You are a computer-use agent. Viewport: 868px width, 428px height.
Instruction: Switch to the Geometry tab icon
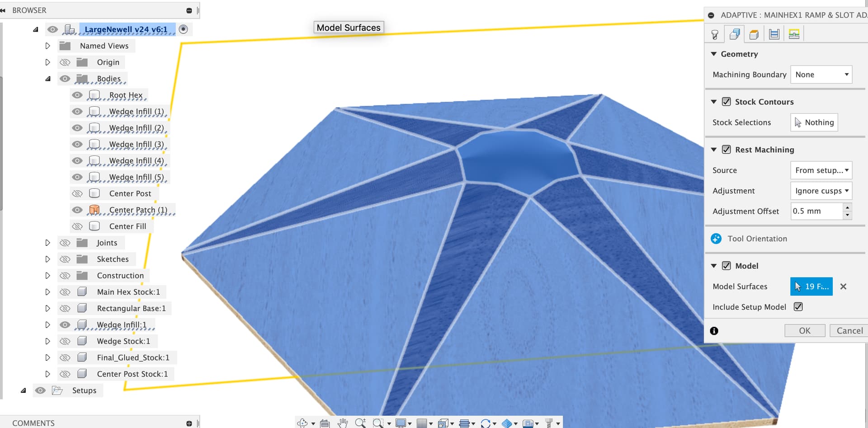pyautogui.click(x=735, y=34)
